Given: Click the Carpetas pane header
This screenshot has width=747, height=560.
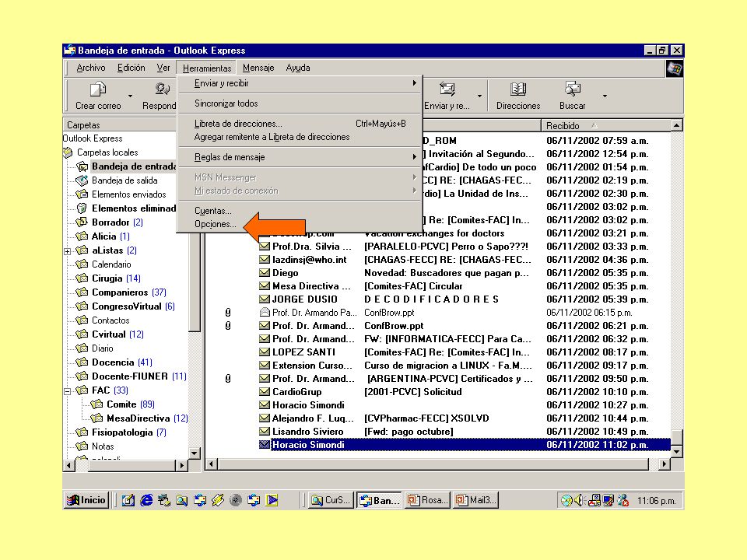Looking at the screenshot, I should coord(119,124).
